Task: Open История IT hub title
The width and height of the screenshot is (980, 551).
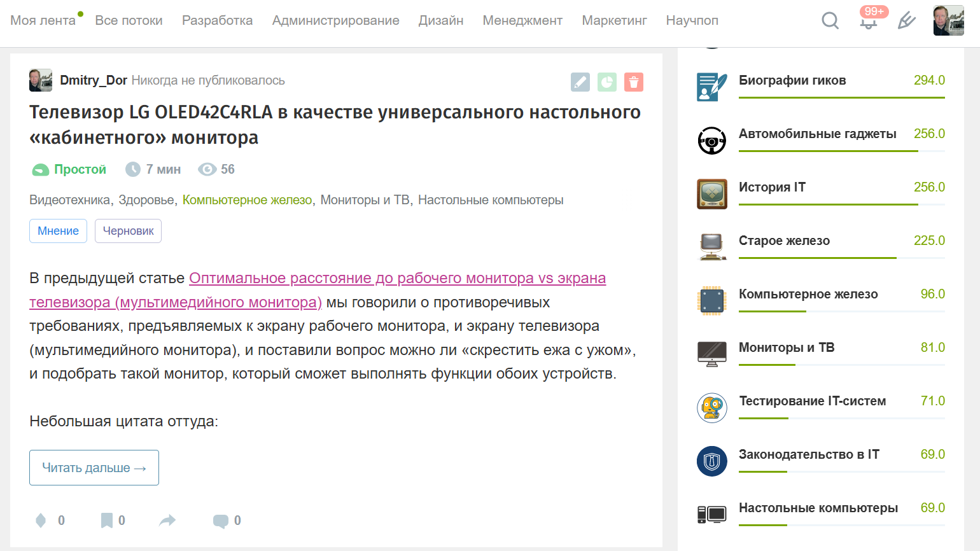Action: 772,187
